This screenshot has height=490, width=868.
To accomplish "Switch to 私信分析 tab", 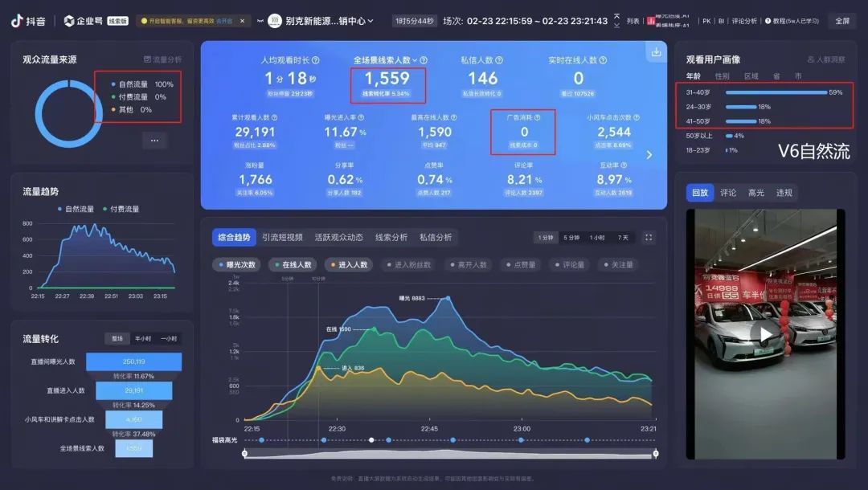I will [436, 237].
